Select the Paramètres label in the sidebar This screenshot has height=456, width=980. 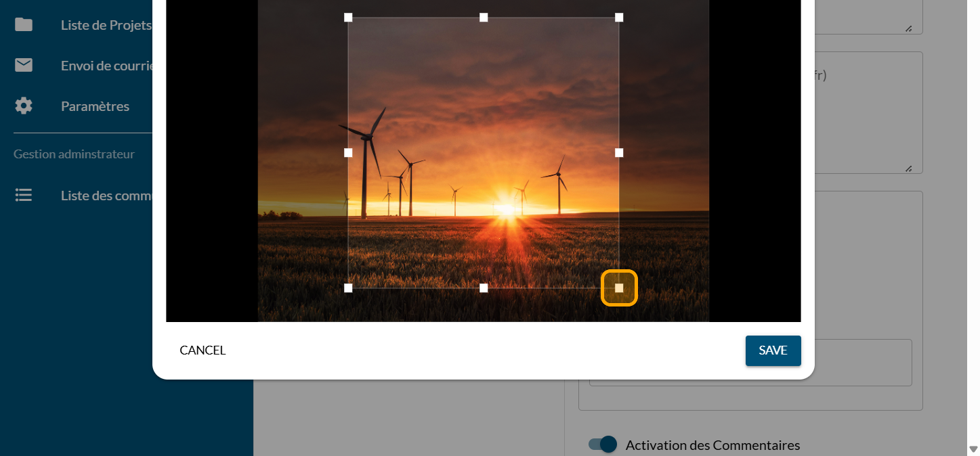coord(95,106)
